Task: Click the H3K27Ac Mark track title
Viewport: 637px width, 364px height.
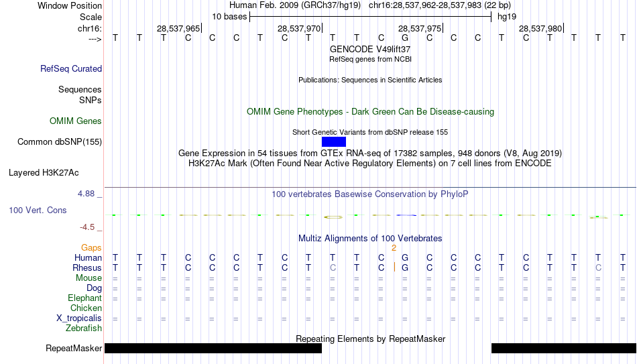Action: [370, 164]
